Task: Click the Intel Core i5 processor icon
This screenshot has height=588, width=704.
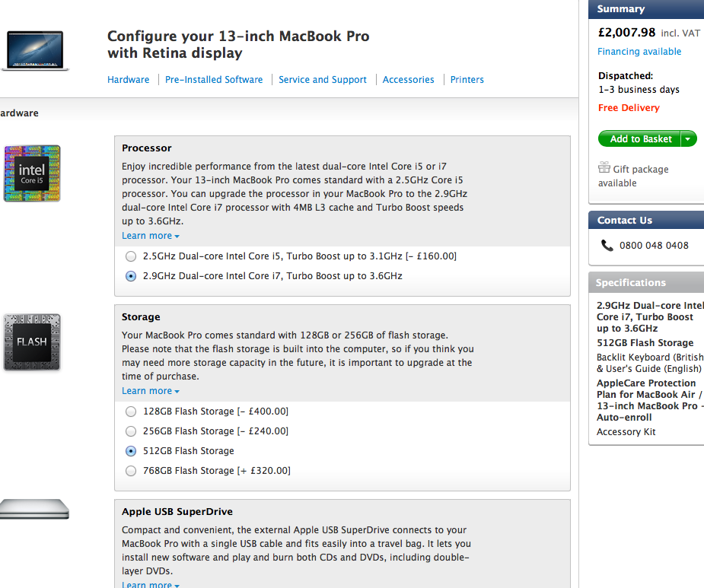Action: click(x=32, y=173)
